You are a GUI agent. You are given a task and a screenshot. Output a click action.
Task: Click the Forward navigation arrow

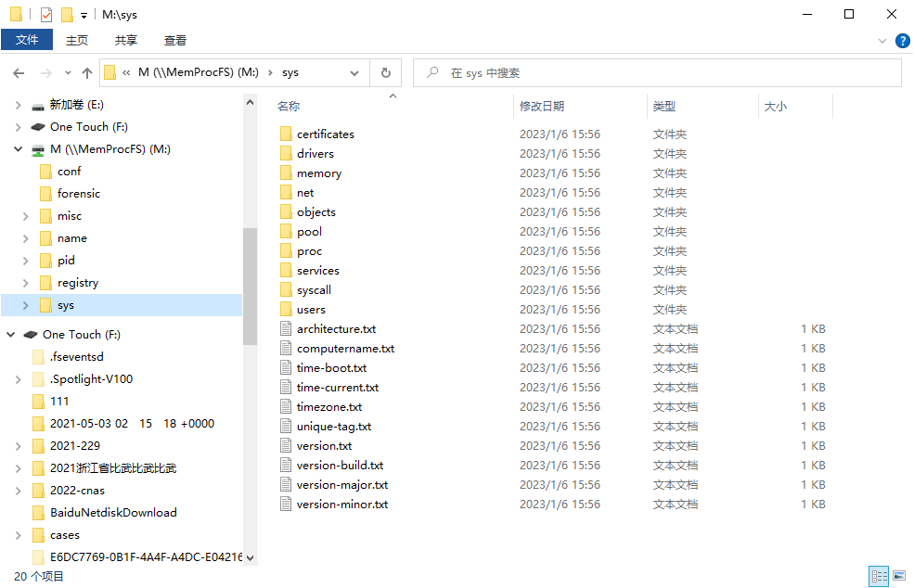pos(45,73)
